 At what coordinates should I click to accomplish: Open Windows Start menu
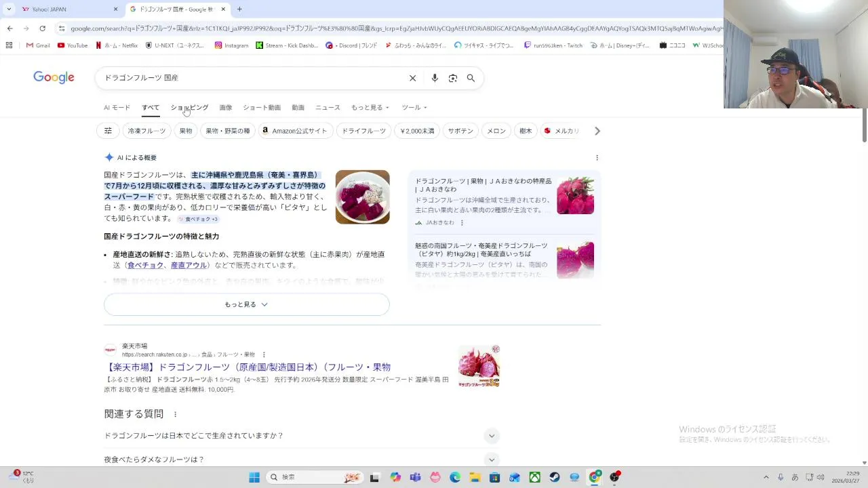pyautogui.click(x=254, y=477)
